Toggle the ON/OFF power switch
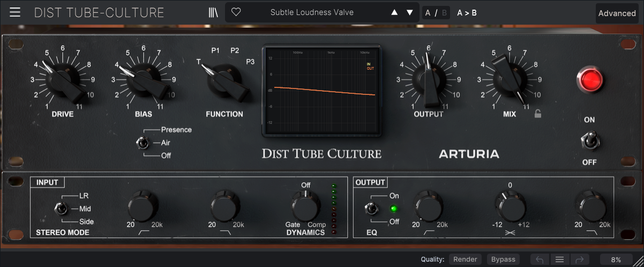Image resolution: width=644 pixels, height=267 pixels. pyautogui.click(x=589, y=141)
